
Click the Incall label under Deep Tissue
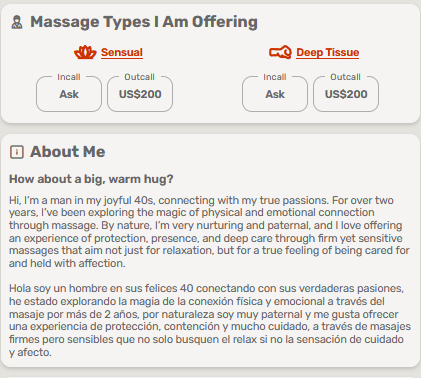(x=275, y=77)
